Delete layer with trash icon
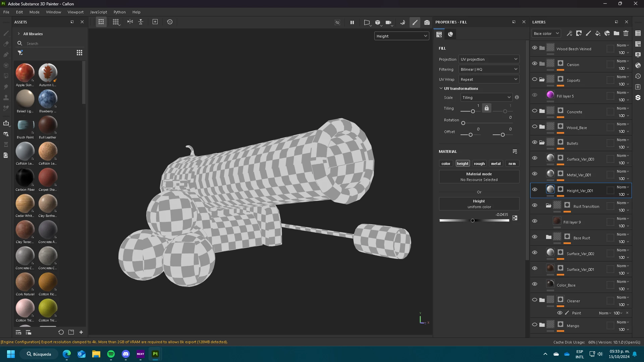Viewport: 644px width, 362px height. click(x=626, y=33)
